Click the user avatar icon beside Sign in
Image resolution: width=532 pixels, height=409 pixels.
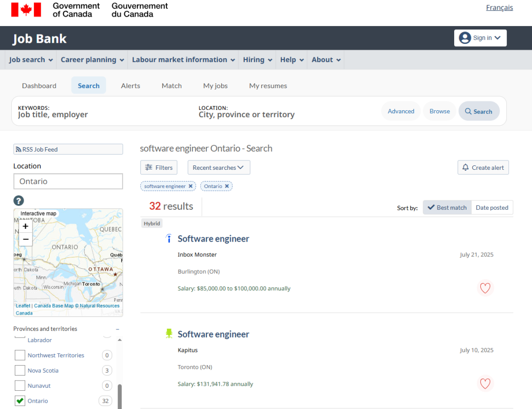click(x=465, y=37)
